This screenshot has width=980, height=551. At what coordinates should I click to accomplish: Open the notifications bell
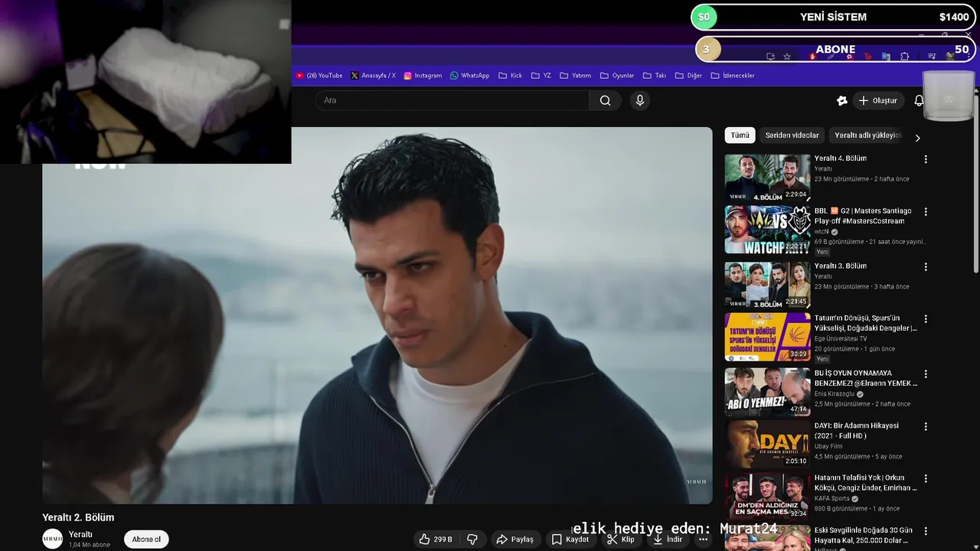(x=919, y=100)
